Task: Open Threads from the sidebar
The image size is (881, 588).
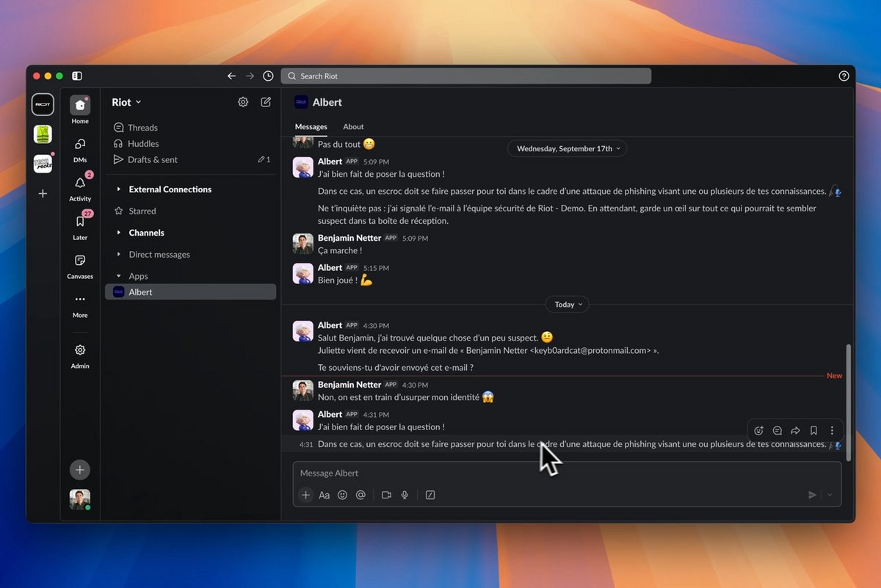Action: point(143,127)
